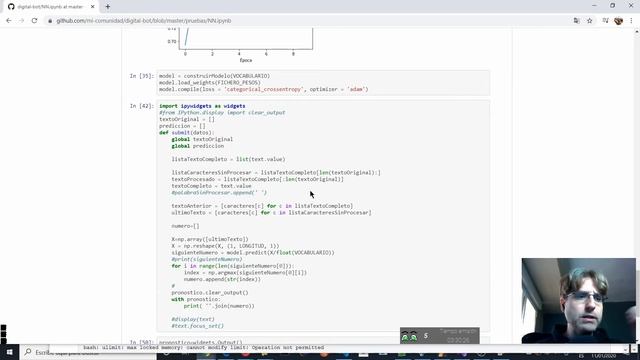Click the "In [35]:" cell label
This screenshot has width=640, height=360.
[x=142, y=76]
